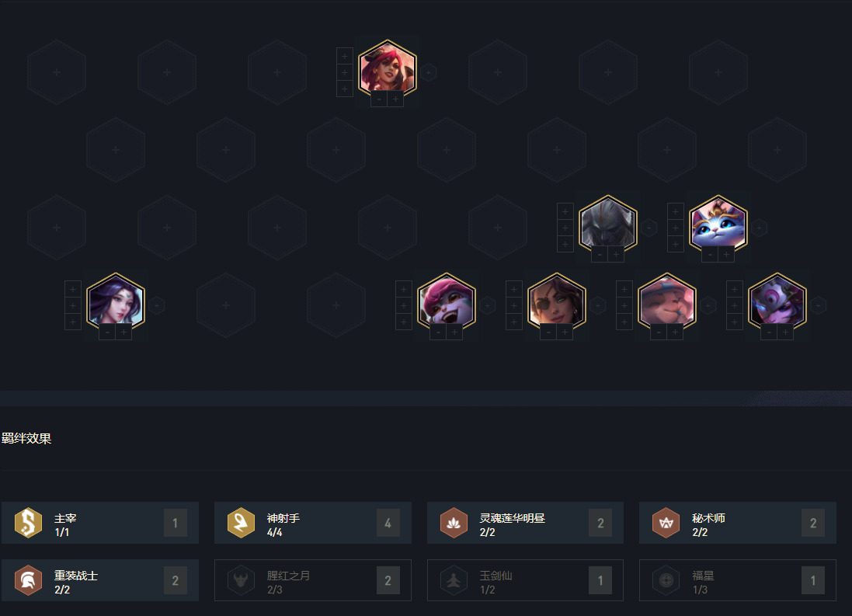The height and width of the screenshot is (616, 852).
Task: Pick the eyepatch Samira champion portrait
Action: (x=557, y=301)
